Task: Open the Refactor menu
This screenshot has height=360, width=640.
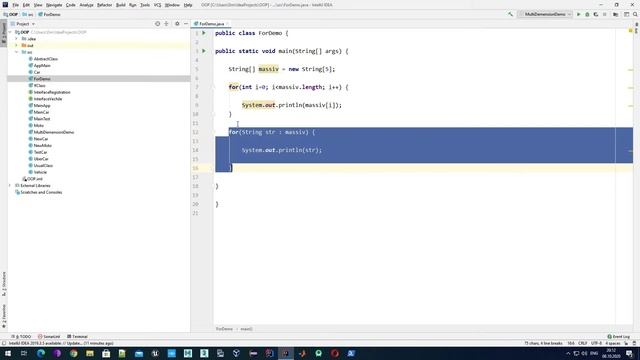Action: (104, 5)
